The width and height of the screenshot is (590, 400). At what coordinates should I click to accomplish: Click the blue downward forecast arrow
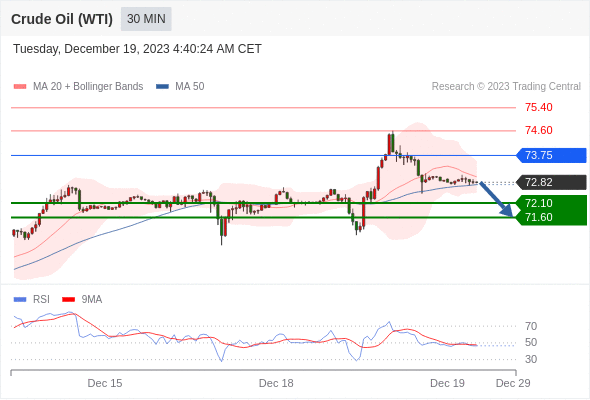[x=497, y=199]
